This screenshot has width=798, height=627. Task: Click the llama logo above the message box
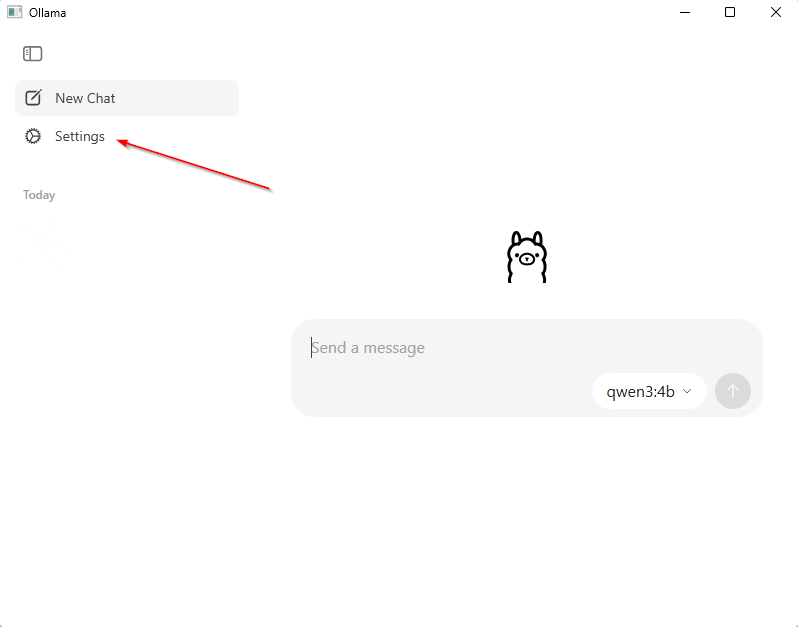(527, 256)
